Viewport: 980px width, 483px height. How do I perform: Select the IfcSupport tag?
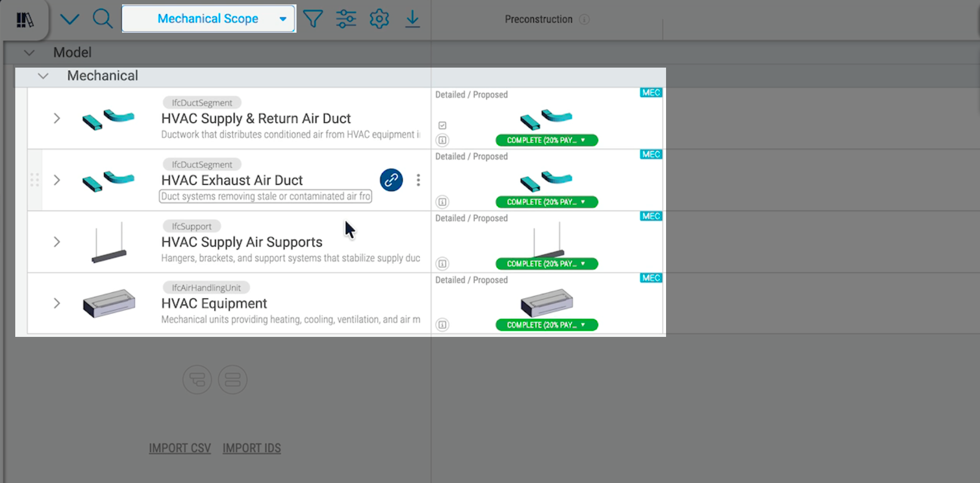click(x=191, y=226)
